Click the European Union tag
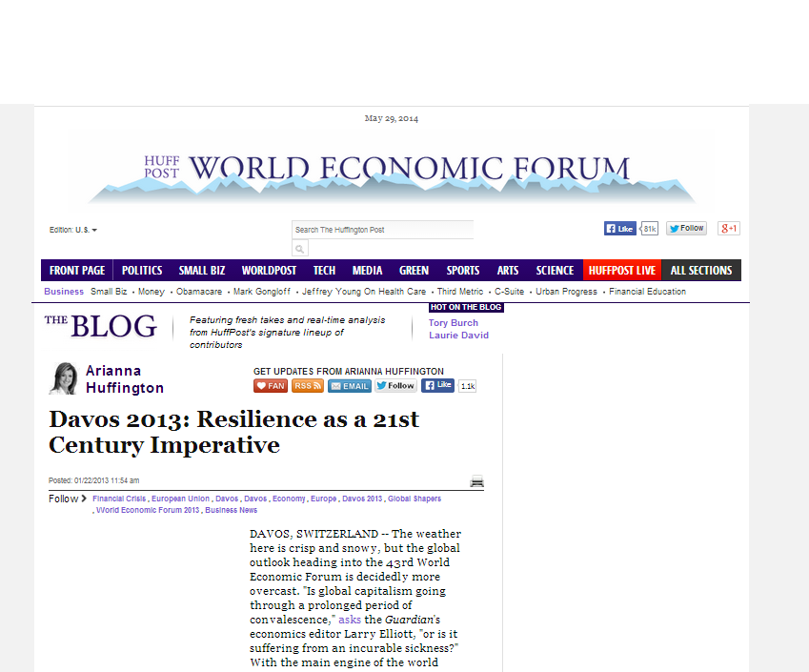 [181, 499]
